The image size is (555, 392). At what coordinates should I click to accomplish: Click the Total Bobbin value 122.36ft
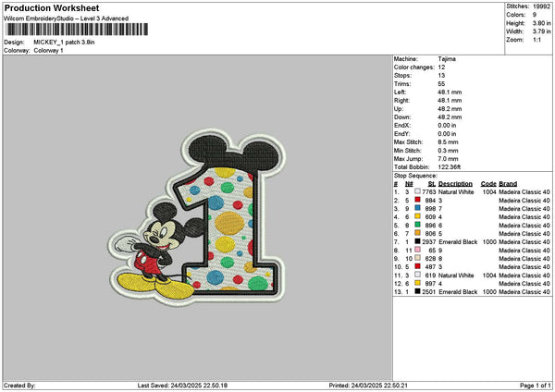tap(450, 167)
